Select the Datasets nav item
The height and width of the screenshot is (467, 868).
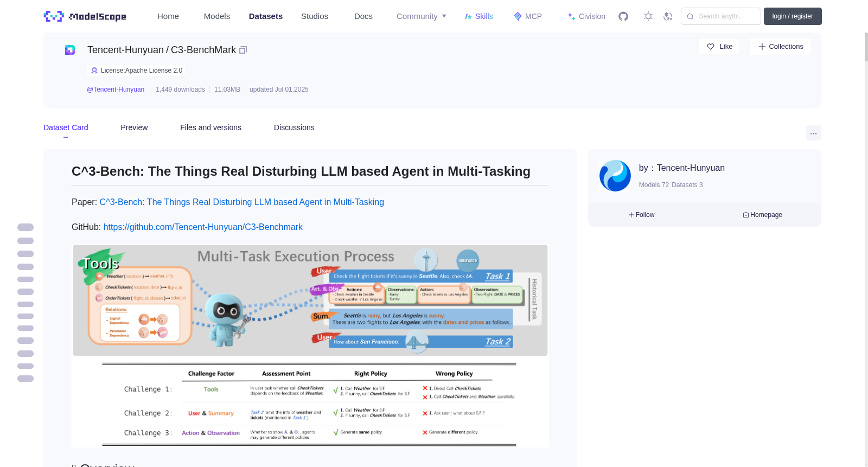click(266, 16)
